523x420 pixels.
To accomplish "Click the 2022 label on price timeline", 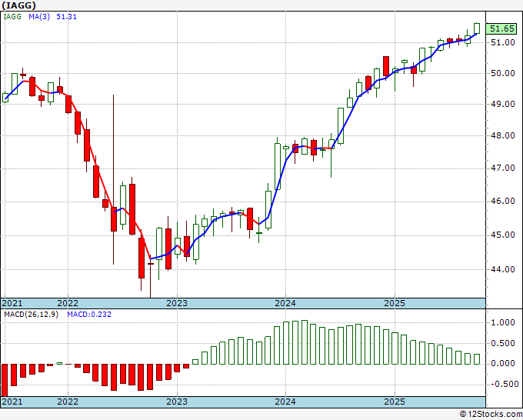I will point(68,303).
